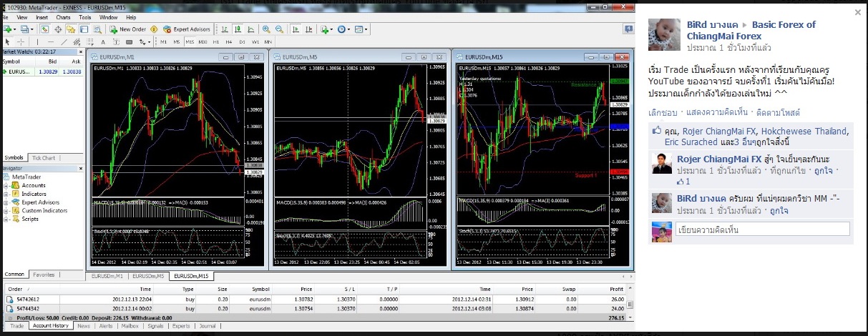Open the Experts tab in Terminal
Image resolution: width=868 pixels, height=336 pixels.
(x=180, y=326)
